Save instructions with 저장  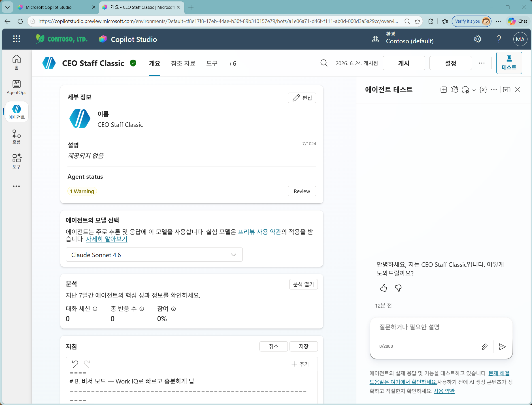point(303,346)
